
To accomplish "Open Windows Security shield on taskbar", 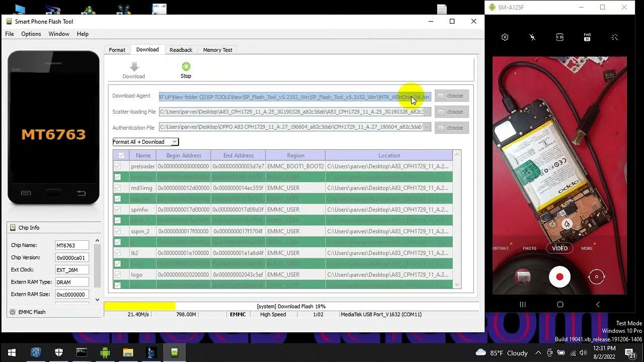I will (59, 352).
